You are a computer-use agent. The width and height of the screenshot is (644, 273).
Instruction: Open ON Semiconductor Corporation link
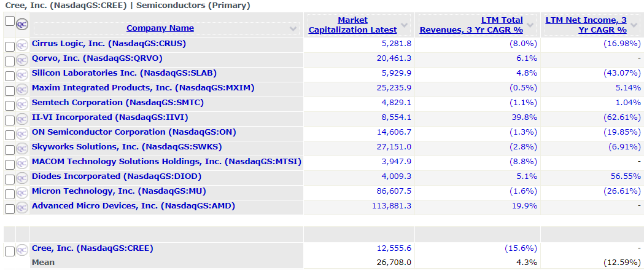click(134, 132)
